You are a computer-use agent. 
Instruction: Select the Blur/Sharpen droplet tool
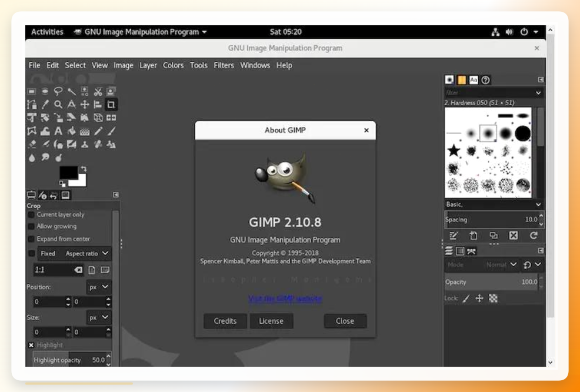[x=32, y=158]
